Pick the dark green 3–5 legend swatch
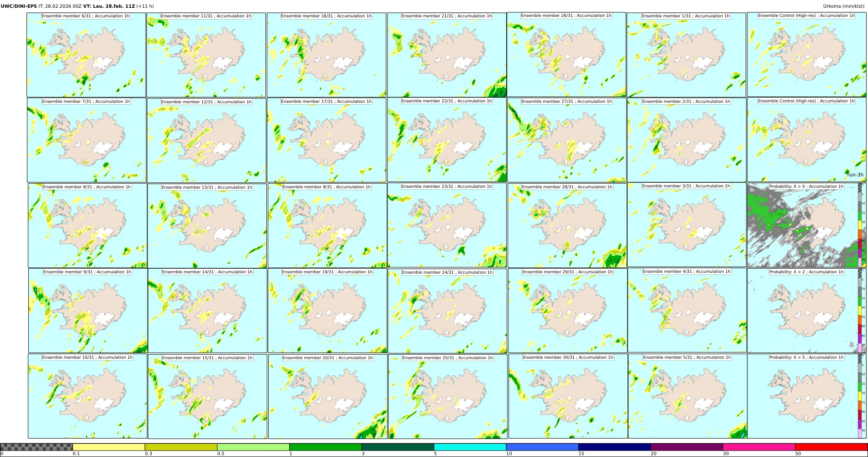The image size is (868, 457). (397, 447)
